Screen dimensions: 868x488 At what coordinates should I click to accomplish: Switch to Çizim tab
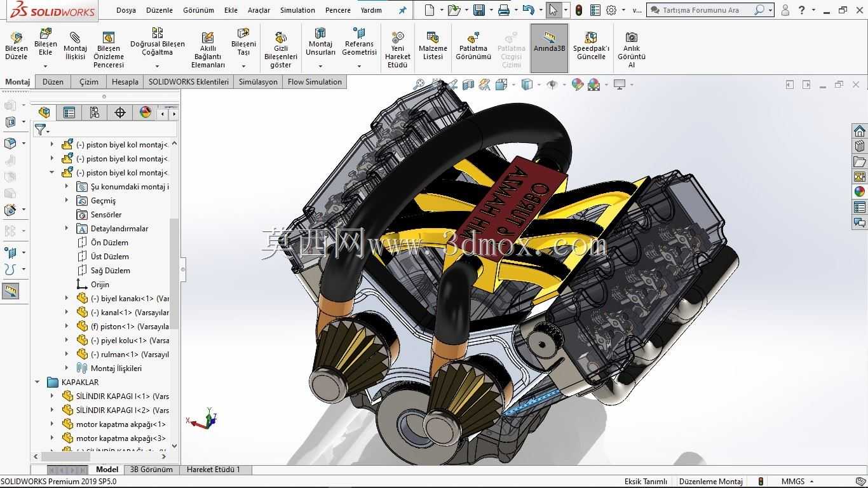tap(89, 82)
